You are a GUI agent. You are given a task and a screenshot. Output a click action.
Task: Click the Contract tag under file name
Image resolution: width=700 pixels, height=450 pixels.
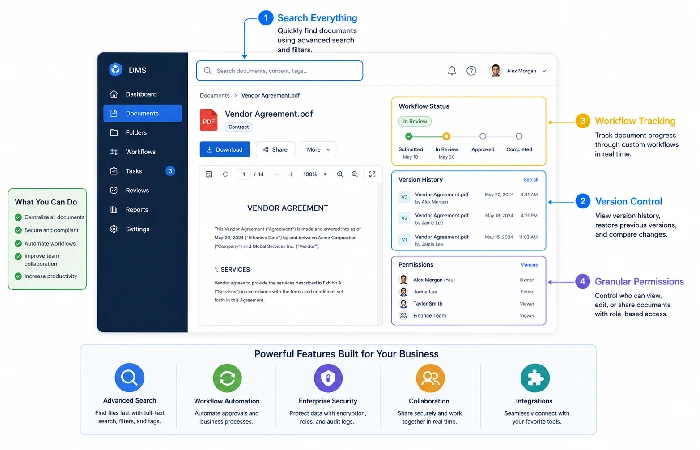238,127
